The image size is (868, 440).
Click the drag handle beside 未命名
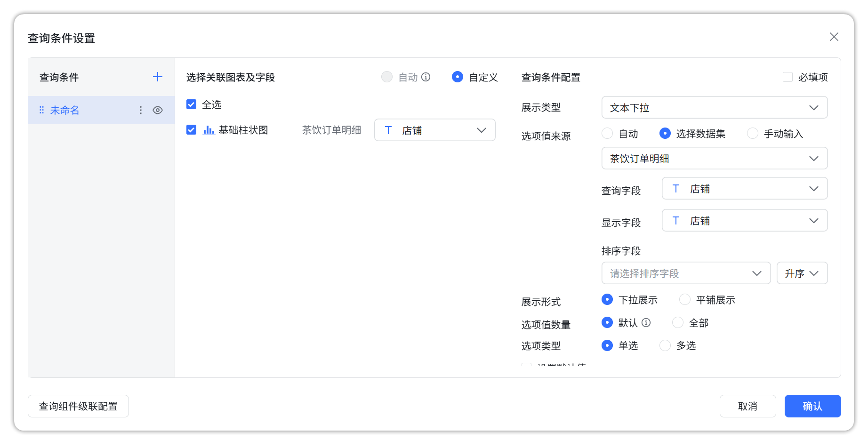coord(41,110)
